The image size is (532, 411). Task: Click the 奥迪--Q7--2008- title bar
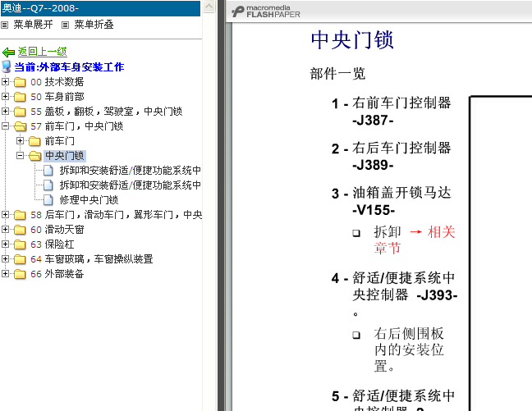tap(100, 8)
